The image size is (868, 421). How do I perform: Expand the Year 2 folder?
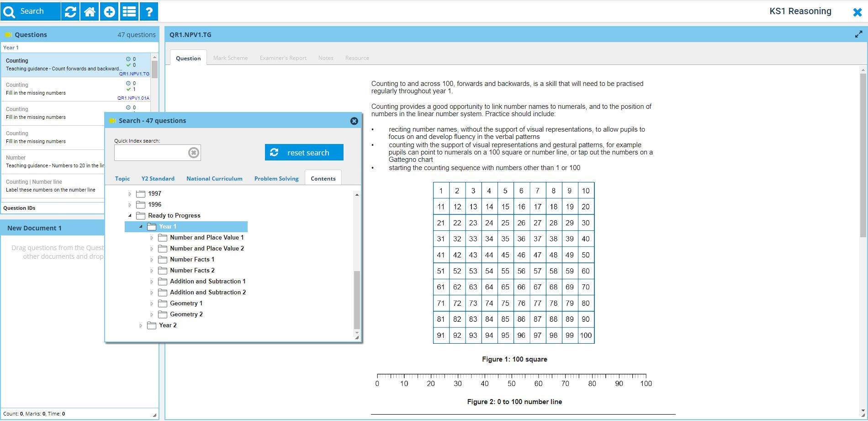pyautogui.click(x=141, y=325)
